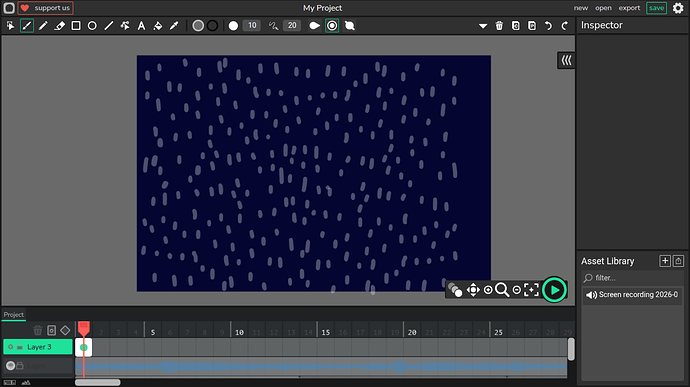
Task: Click the red playhead marker
Action: pos(84,328)
